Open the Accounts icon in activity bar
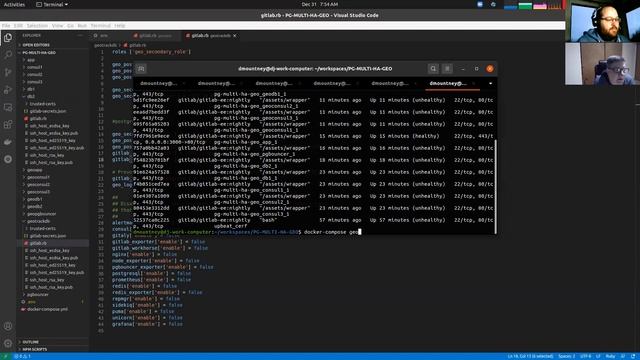This screenshot has width=640, height=360. coord(8,326)
